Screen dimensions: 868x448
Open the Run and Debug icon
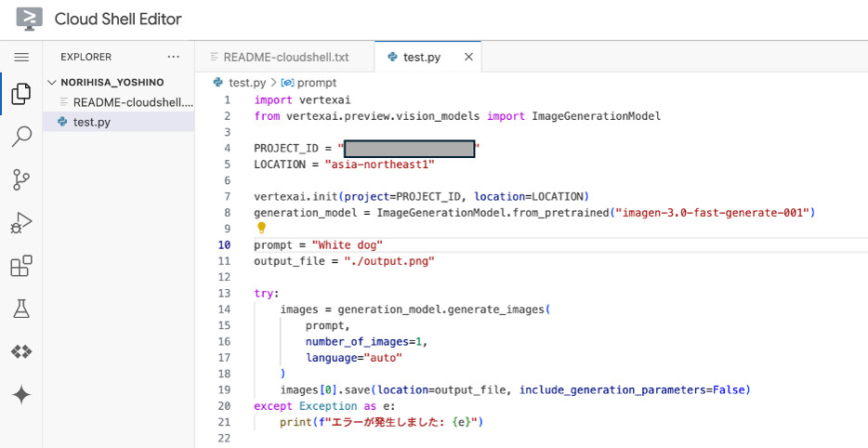click(x=20, y=223)
